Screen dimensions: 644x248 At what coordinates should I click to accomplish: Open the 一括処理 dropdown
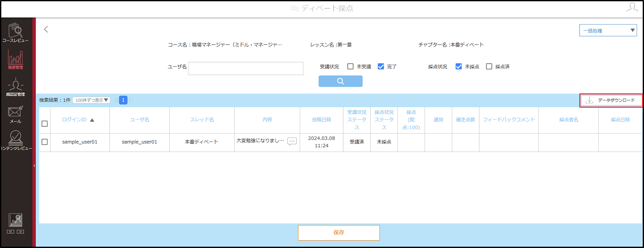click(x=608, y=30)
